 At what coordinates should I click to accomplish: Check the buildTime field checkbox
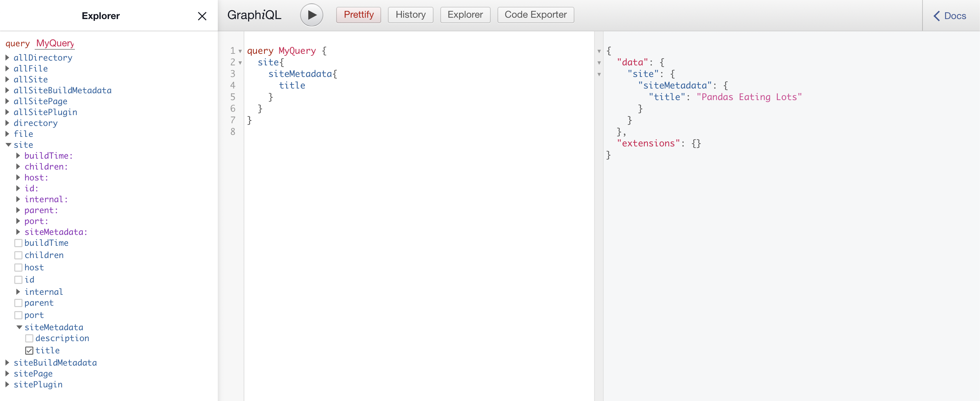18,243
